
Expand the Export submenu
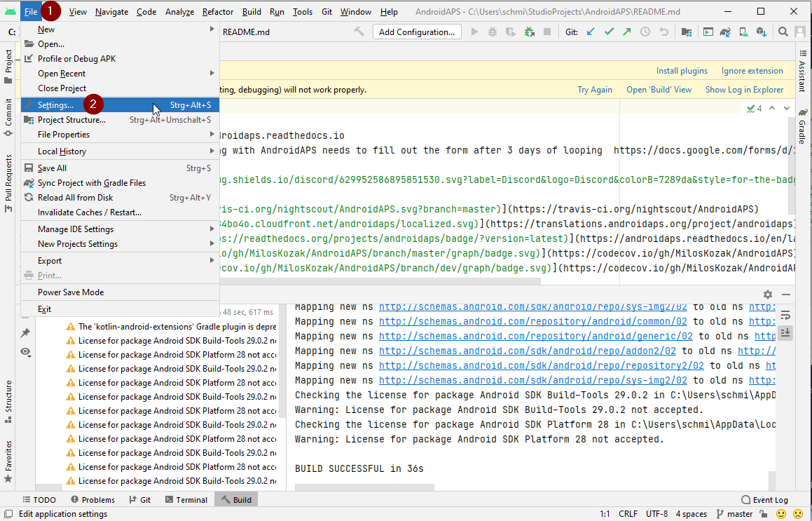[212, 260]
